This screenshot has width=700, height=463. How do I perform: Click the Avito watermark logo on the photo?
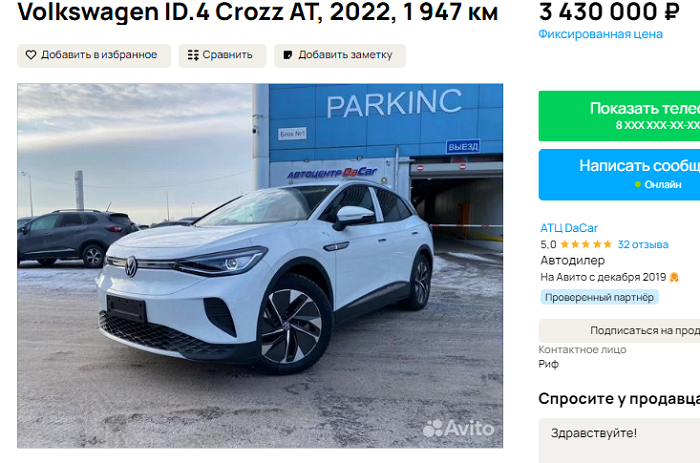[458, 429]
